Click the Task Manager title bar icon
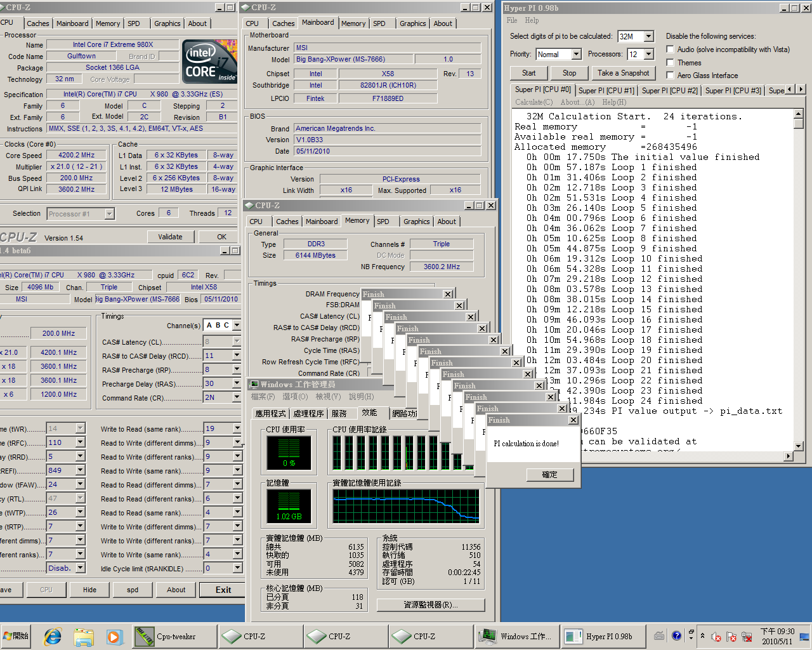The width and height of the screenshot is (812, 650). (254, 385)
